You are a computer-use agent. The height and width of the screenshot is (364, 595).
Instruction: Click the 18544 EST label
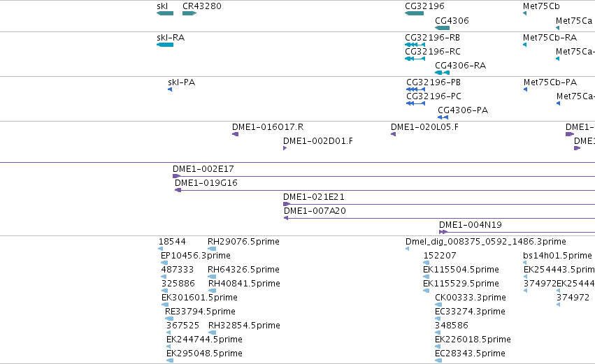click(172, 242)
